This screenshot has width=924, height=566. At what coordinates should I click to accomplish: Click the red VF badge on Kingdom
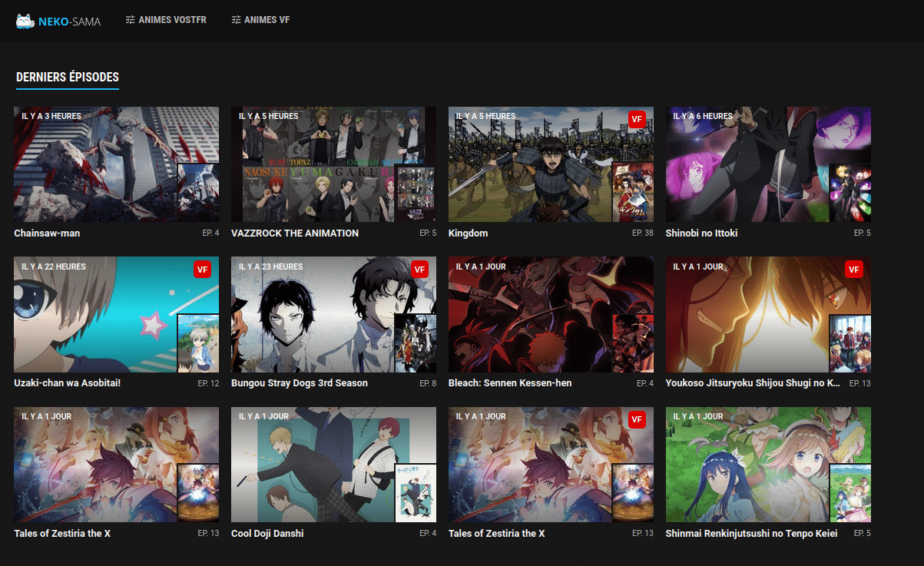click(x=637, y=119)
